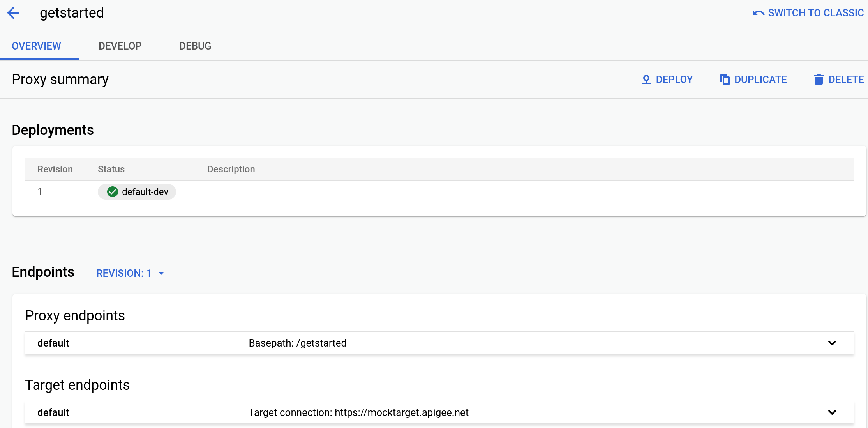Switch to the DEVELOP tab
868x428 pixels.
120,46
